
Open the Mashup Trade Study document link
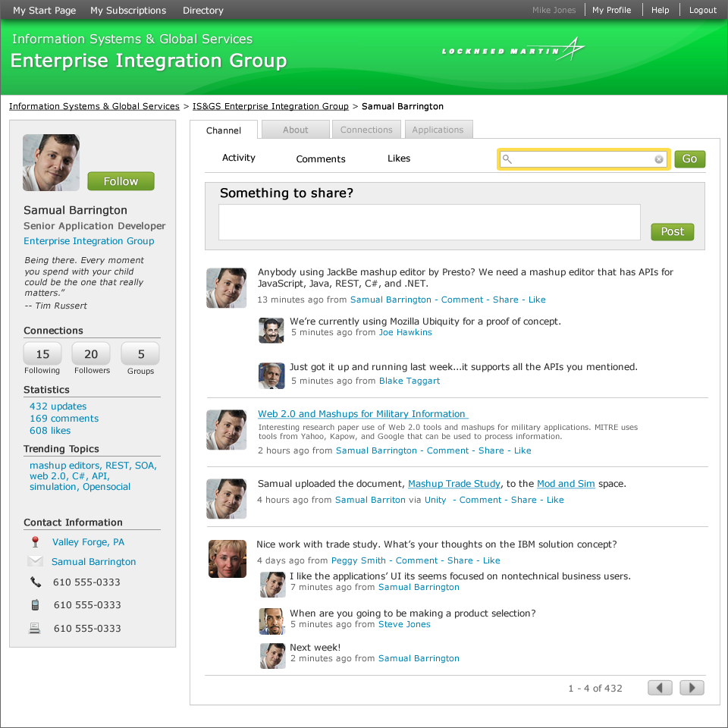coord(454,484)
